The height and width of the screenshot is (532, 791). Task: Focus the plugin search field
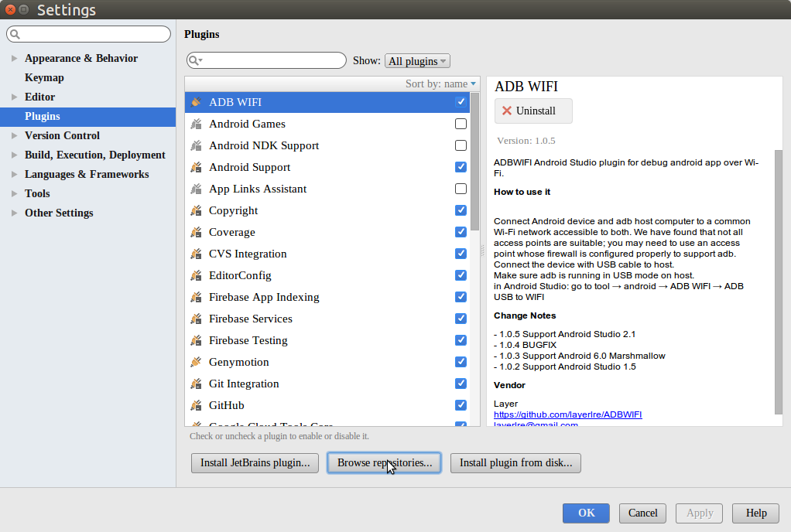pos(266,60)
